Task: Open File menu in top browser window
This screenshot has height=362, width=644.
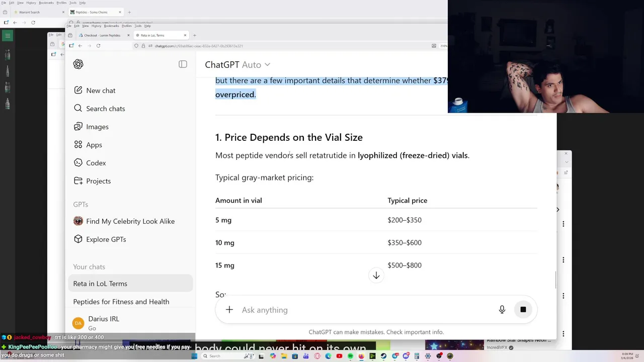Action: pos(3,3)
